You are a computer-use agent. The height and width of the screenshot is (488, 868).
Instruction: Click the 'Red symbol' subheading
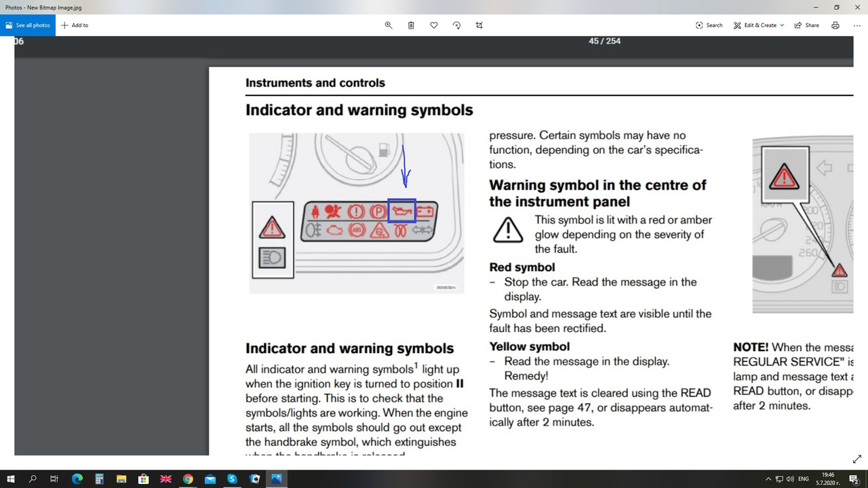pyautogui.click(x=522, y=267)
